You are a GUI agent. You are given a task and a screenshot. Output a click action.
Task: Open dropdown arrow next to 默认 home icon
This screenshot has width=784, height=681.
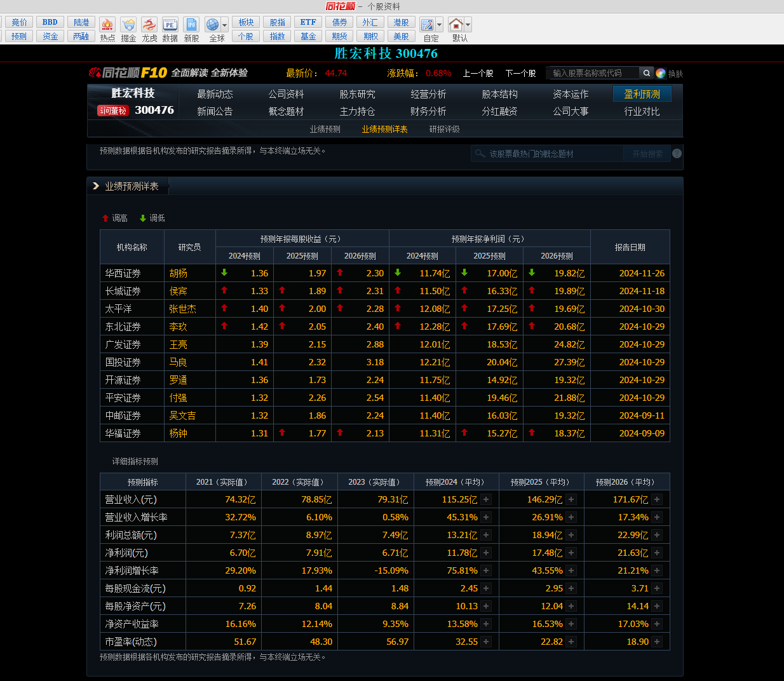[x=468, y=25]
